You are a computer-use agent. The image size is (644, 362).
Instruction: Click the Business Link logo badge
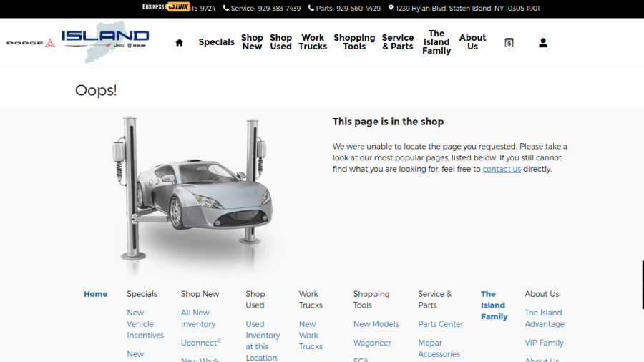click(x=166, y=7)
